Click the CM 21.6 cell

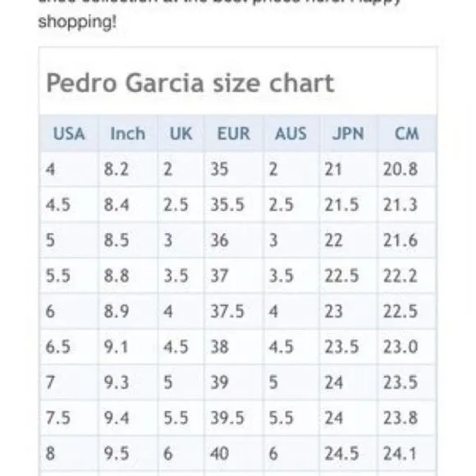click(407, 240)
